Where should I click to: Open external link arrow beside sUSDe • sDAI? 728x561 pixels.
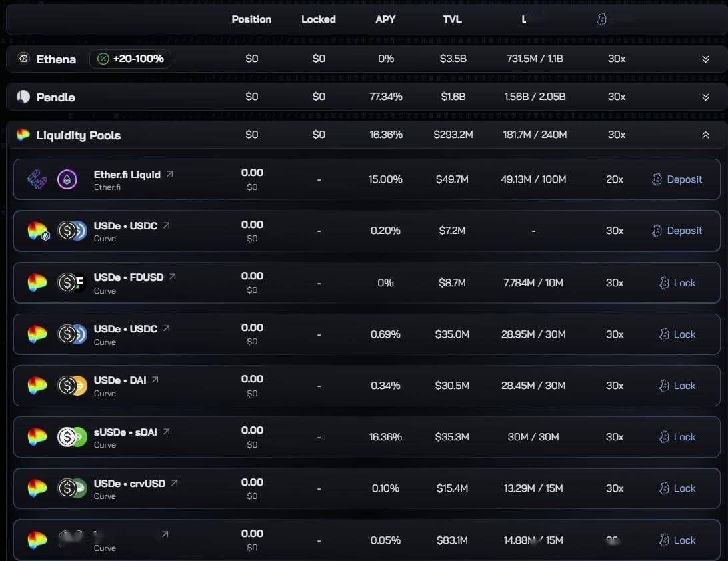coord(167,432)
